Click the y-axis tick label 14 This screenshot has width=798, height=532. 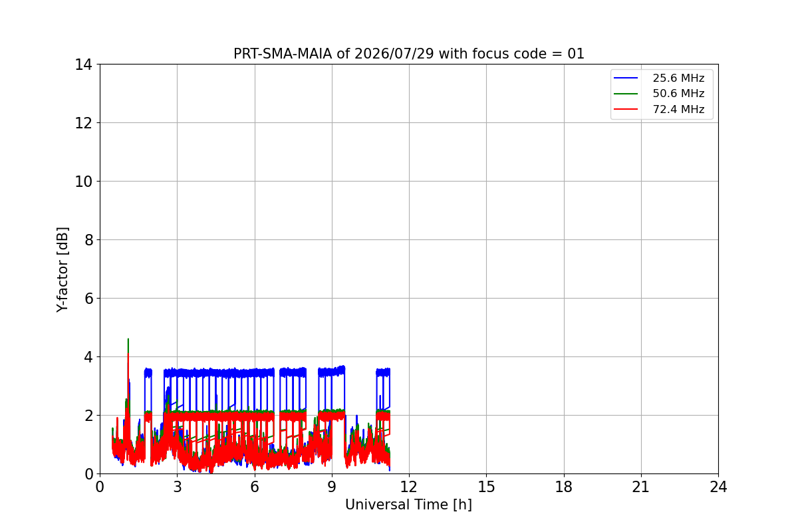(84, 65)
